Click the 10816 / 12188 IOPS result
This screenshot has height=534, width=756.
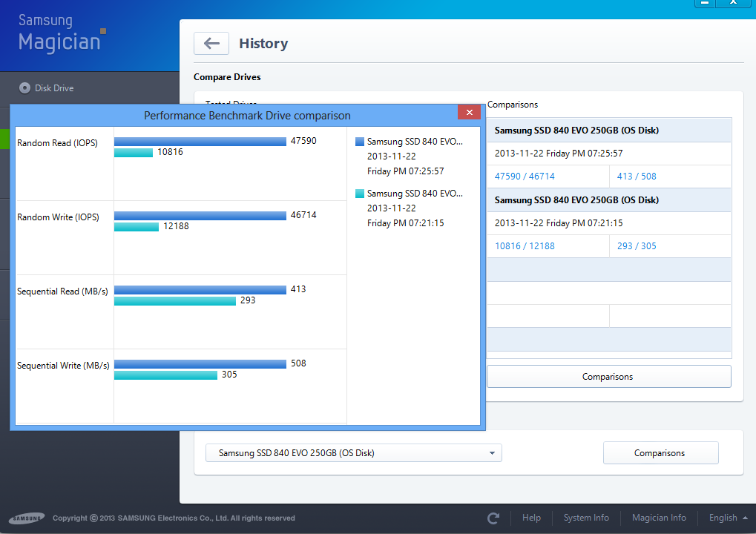coord(525,246)
